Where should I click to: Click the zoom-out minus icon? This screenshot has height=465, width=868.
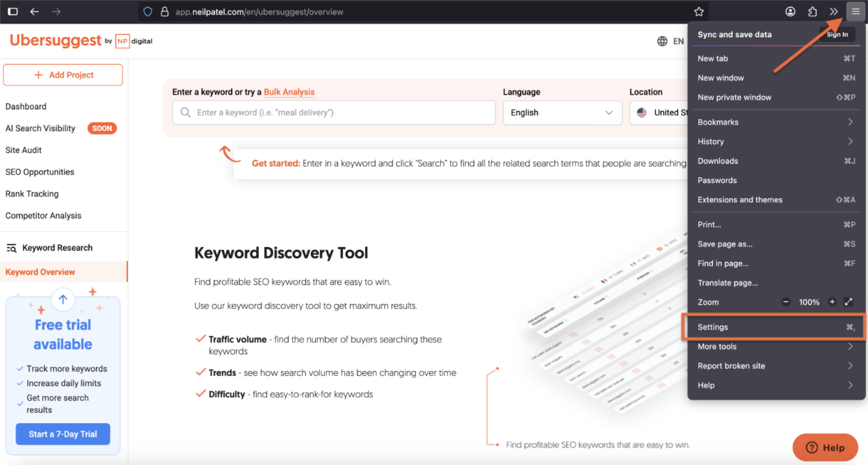tap(786, 302)
